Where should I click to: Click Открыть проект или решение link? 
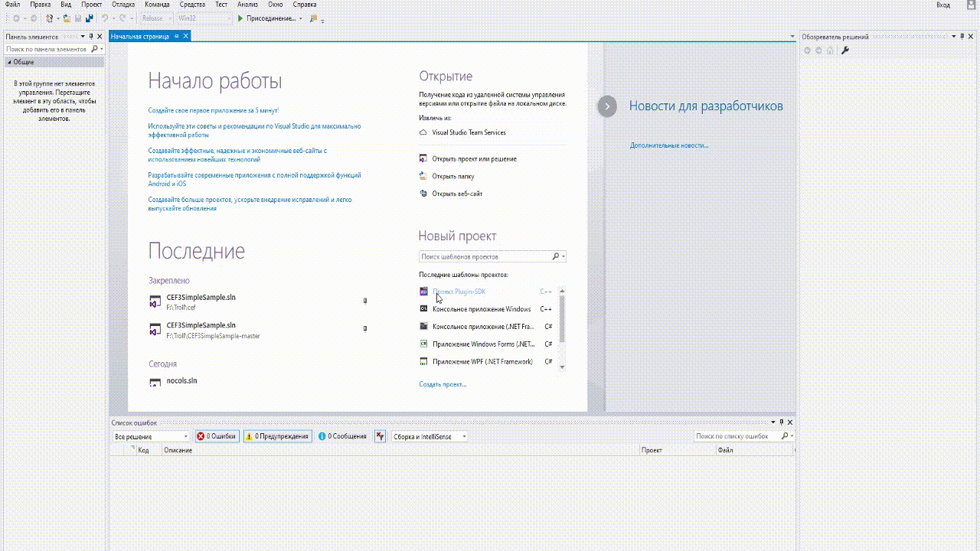[475, 159]
